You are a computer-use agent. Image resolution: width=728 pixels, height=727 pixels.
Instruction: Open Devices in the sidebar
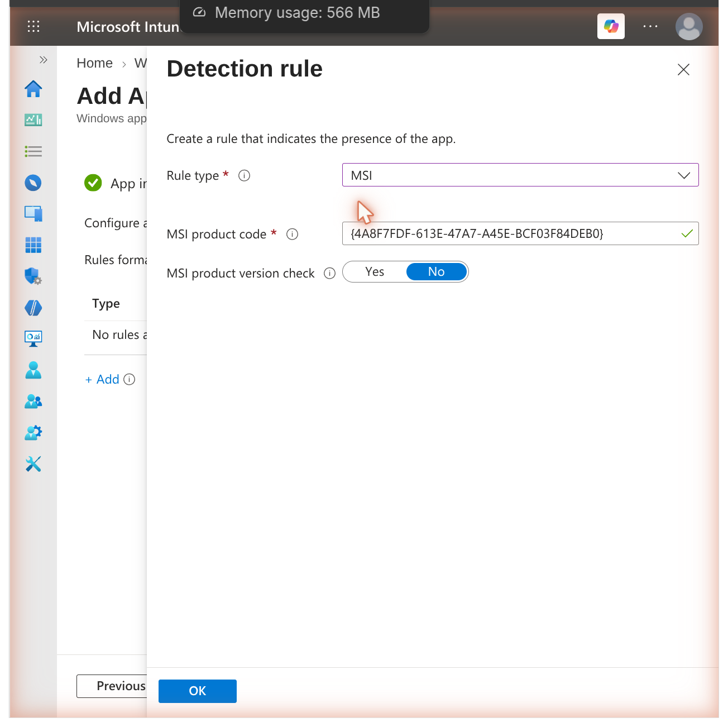pyautogui.click(x=33, y=214)
